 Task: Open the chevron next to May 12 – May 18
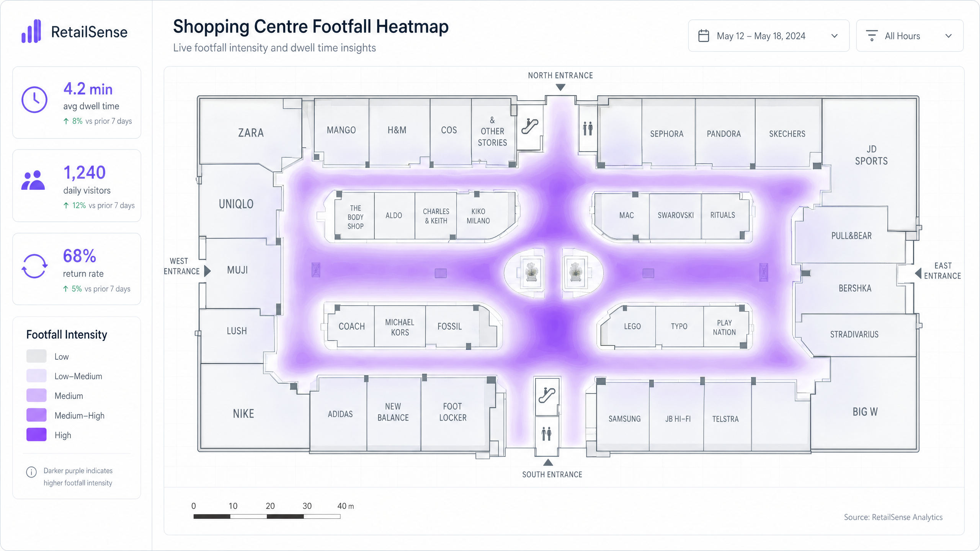[x=834, y=36]
